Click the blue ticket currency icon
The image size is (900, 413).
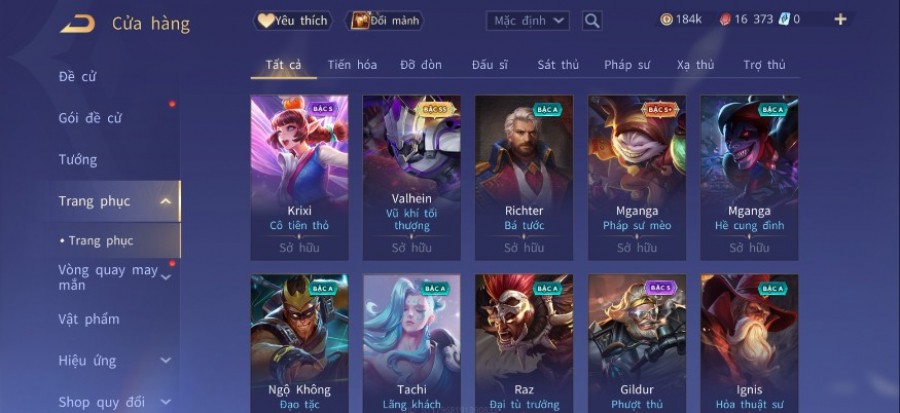[x=784, y=19]
